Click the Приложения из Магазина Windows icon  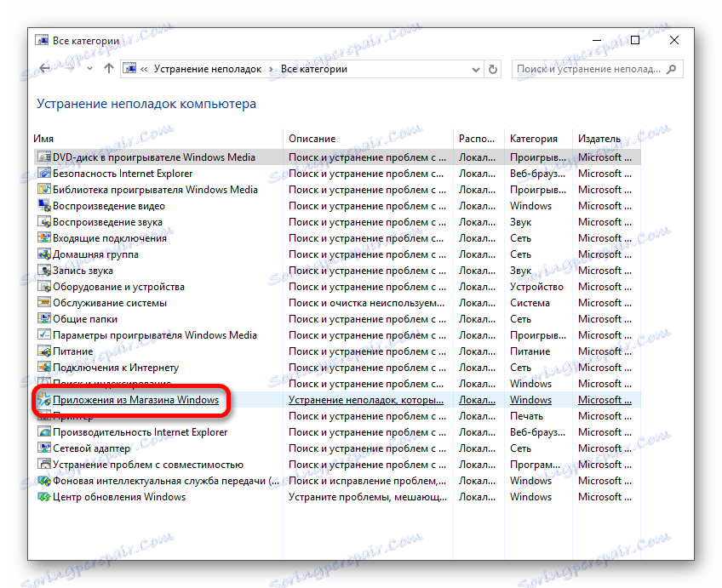(x=43, y=400)
